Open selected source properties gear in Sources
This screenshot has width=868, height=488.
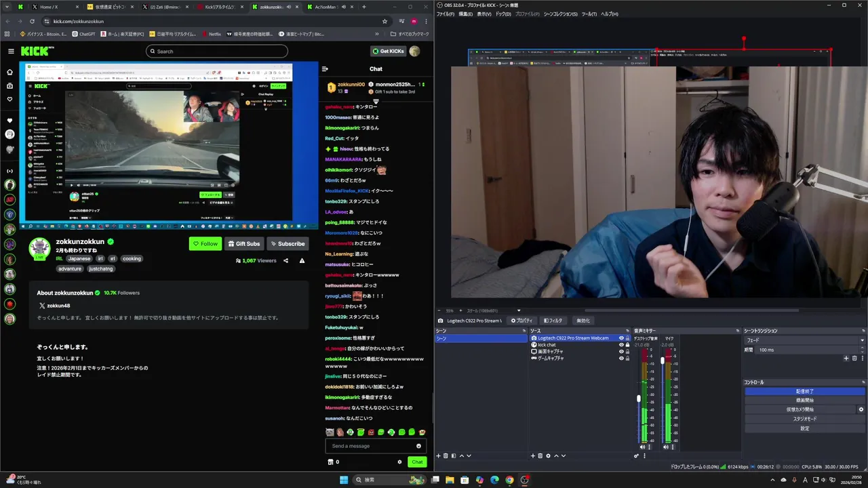(x=548, y=456)
